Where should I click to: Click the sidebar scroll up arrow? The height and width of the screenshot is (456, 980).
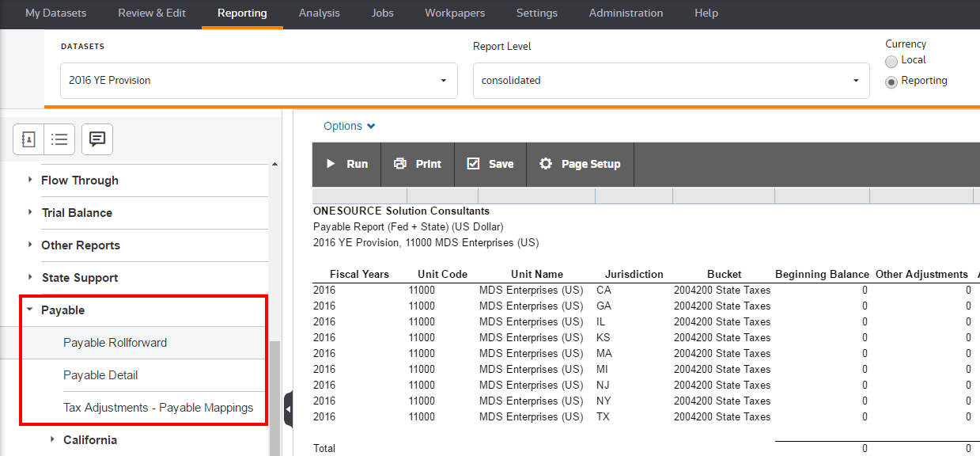(274, 165)
